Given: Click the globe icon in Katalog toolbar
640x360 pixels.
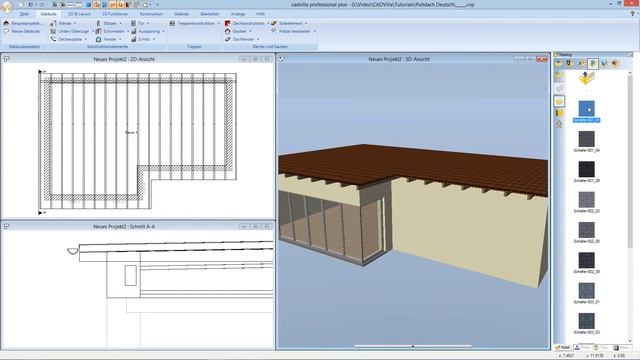Looking at the screenshot, I should pos(604,63).
